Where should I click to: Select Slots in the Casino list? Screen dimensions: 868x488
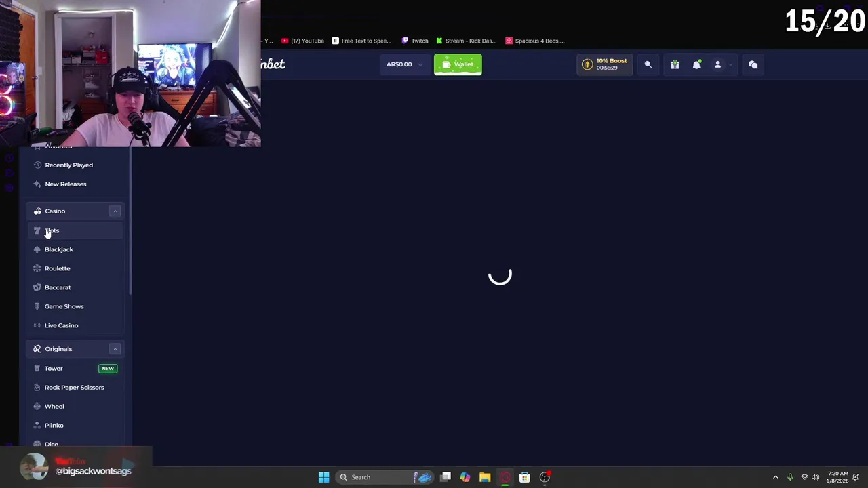tap(75, 230)
